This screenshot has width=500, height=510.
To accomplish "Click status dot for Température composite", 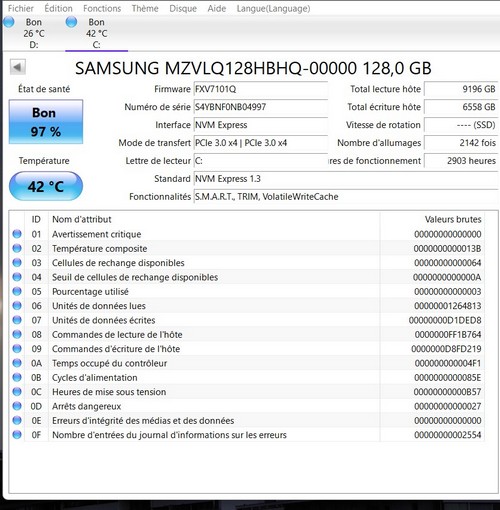I will (17, 248).
